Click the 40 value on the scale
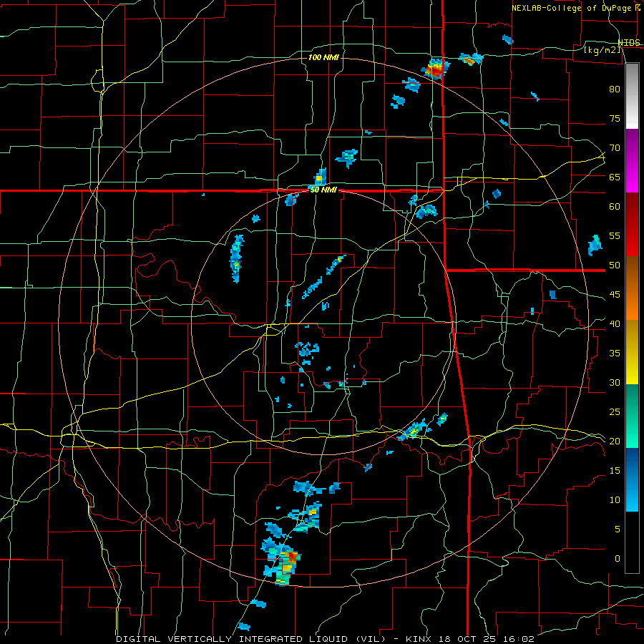This screenshot has width=644, height=644. pos(615,324)
